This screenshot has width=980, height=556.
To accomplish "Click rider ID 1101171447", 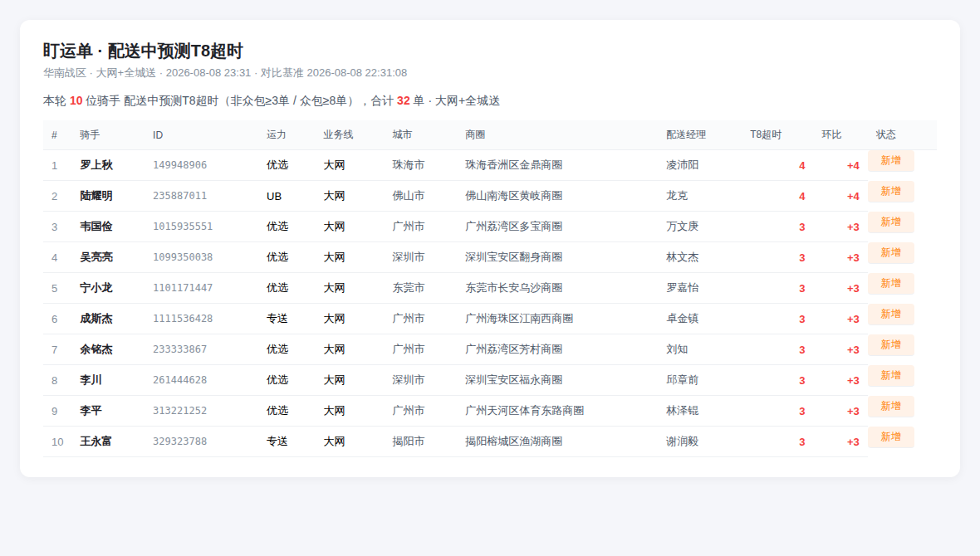I will tap(183, 287).
